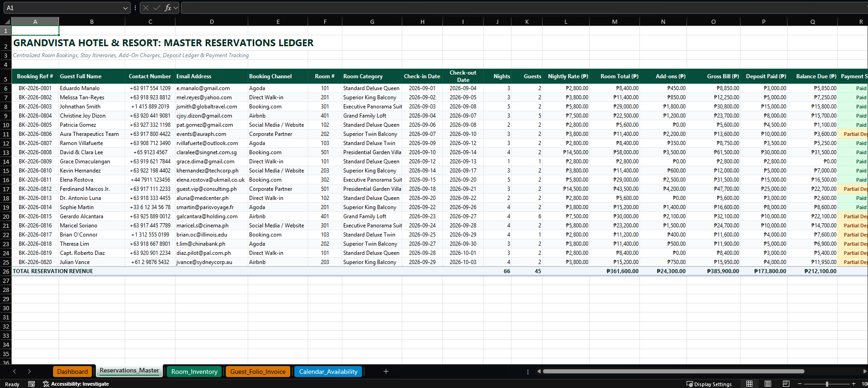The height and width of the screenshot is (388, 868).
Task: Open the Room_Inventory sheet tab
Action: [x=194, y=372]
